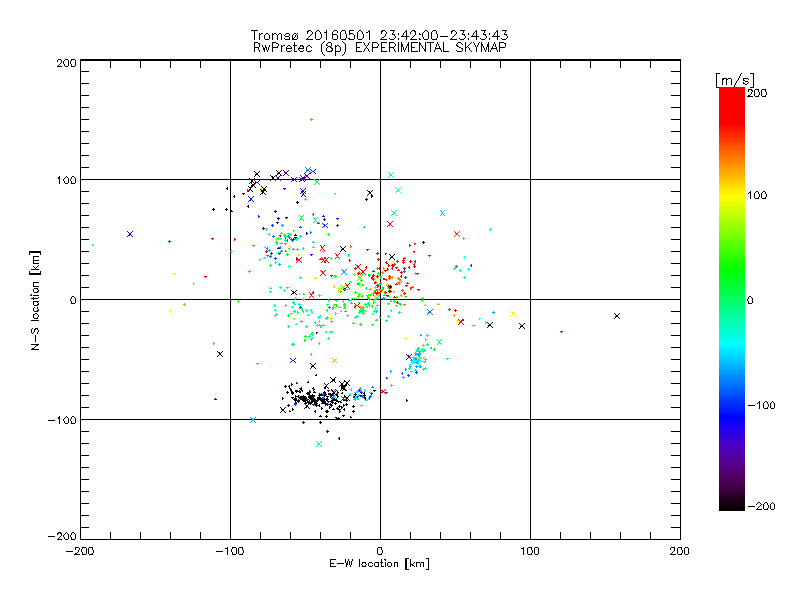Click the 100 tick label on the colorbar

point(757,195)
